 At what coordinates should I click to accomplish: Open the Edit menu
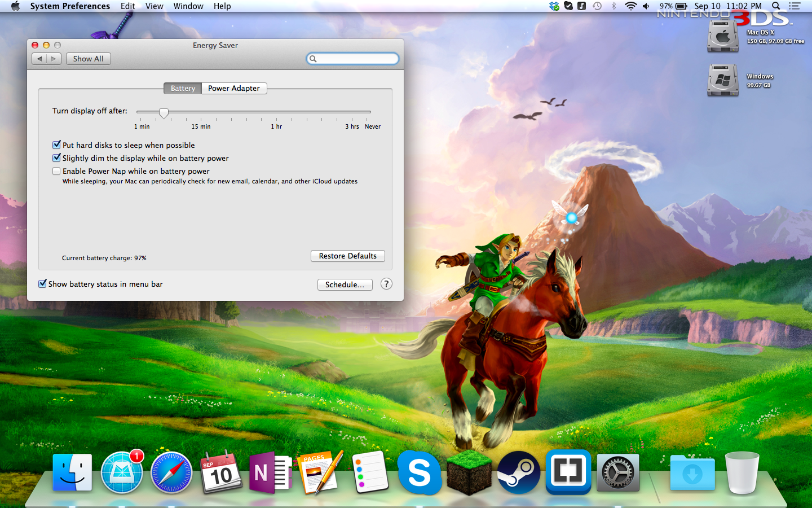pos(128,6)
